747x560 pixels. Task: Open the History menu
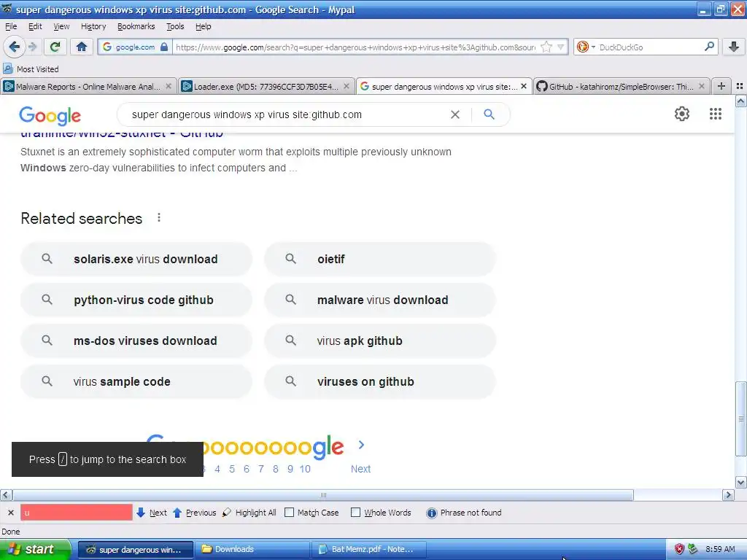[93, 26]
